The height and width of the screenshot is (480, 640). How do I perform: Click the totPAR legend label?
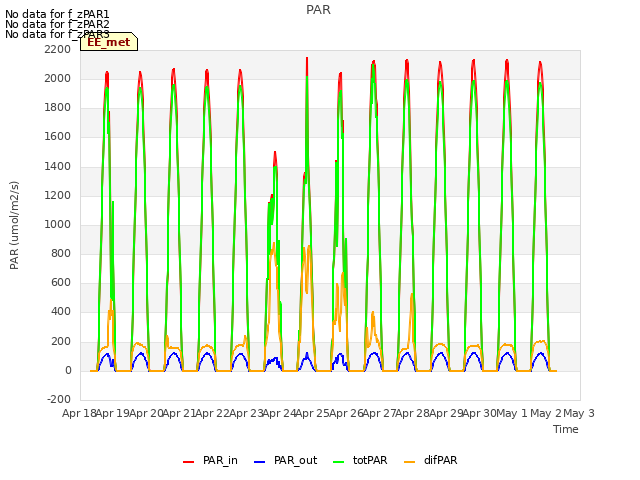(x=370, y=460)
